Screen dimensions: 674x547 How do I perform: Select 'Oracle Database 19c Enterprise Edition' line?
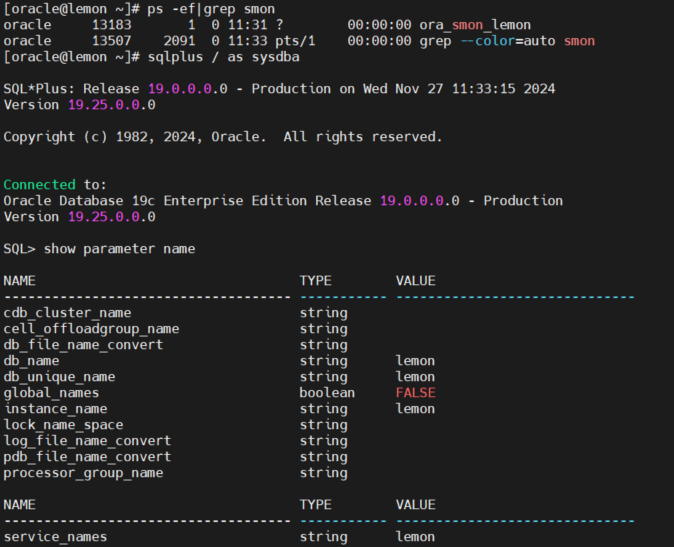[283, 201]
